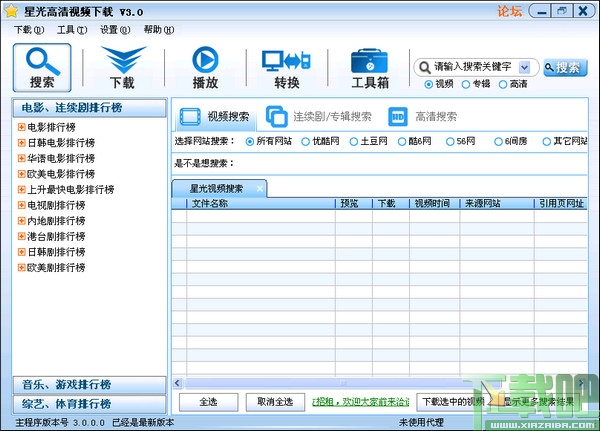
Task: Click the star logo in title bar
Action: [11, 11]
